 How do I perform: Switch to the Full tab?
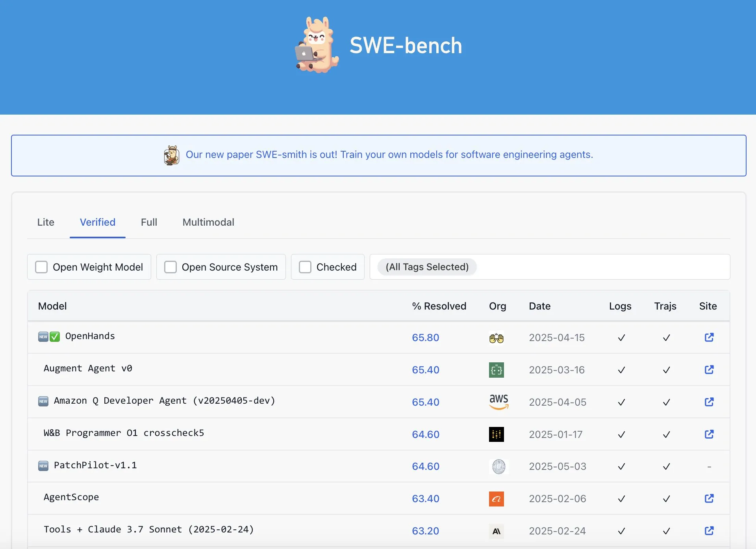pyautogui.click(x=149, y=222)
